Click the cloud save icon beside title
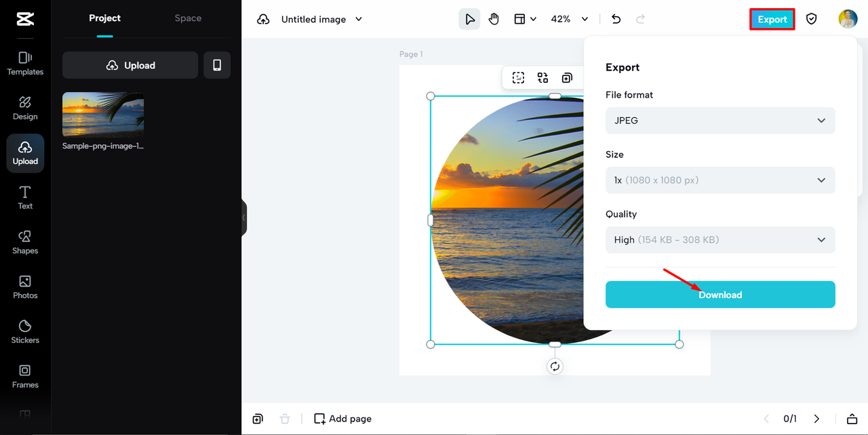This screenshot has height=435, width=868. coord(263,20)
